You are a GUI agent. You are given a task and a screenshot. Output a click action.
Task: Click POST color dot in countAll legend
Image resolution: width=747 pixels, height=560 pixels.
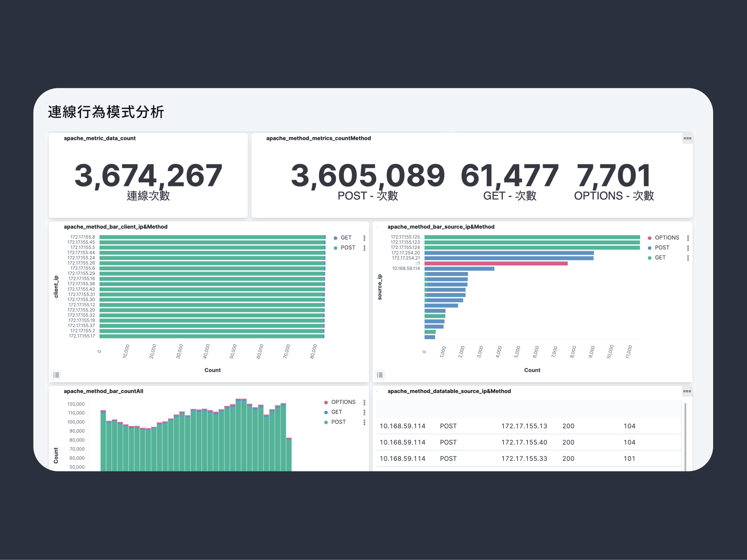326,422
